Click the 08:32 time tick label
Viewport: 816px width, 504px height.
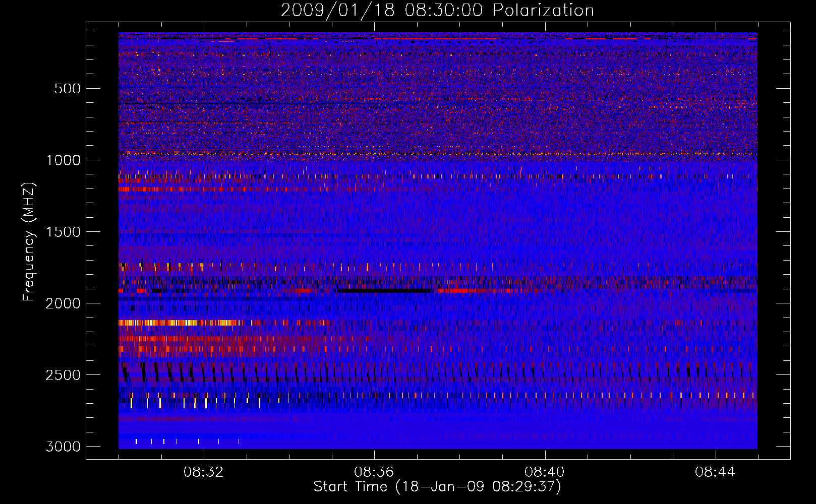pos(204,472)
